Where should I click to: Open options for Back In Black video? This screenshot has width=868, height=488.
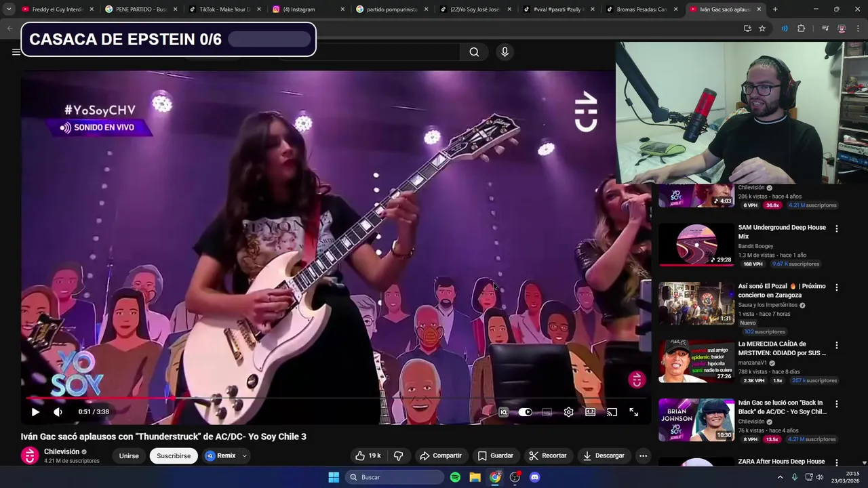(x=836, y=404)
